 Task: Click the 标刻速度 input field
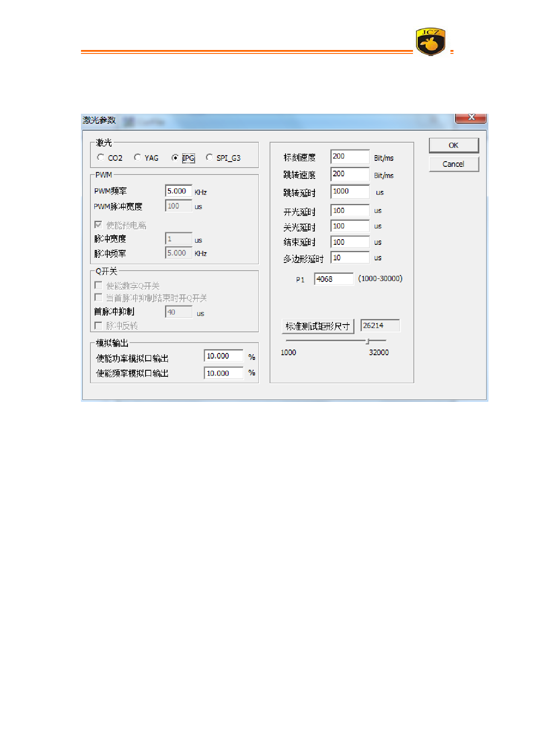350,156
